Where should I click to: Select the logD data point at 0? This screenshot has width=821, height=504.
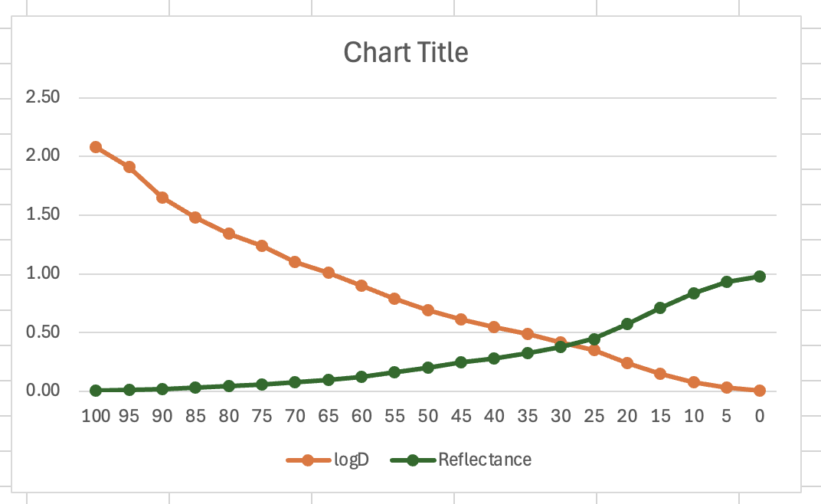760,391
